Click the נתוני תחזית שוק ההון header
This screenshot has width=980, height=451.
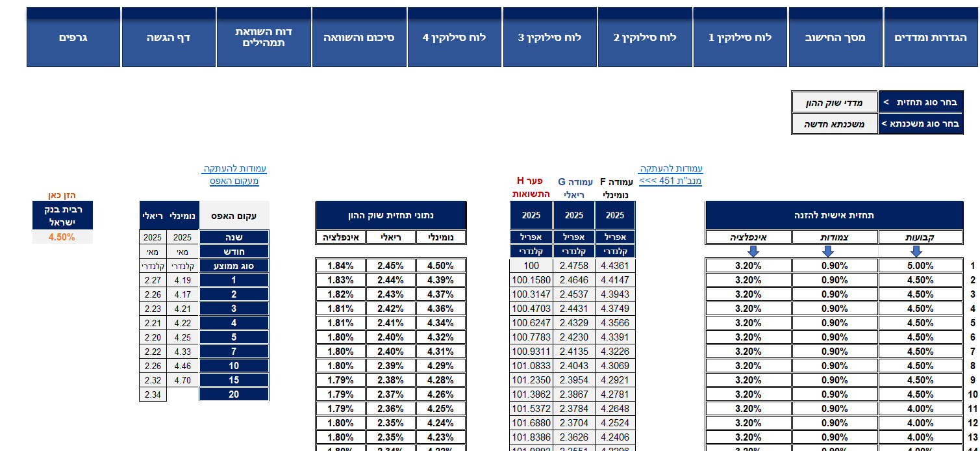pyautogui.click(x=391, y=215)
